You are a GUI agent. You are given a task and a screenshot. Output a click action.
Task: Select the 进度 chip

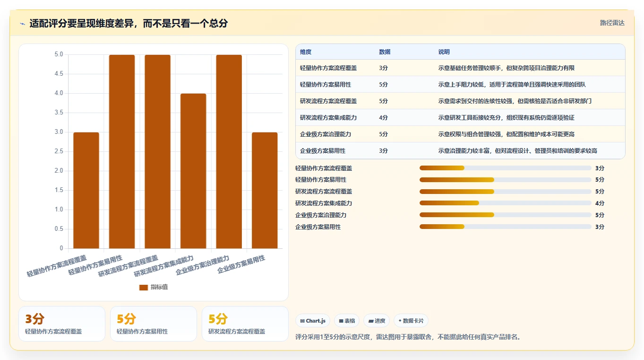point(377,321)
